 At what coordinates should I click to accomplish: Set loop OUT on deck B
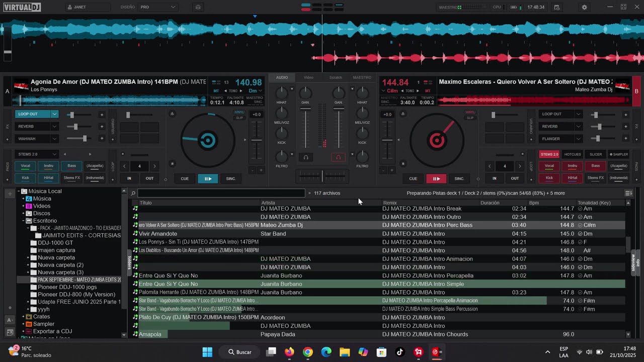515,178
